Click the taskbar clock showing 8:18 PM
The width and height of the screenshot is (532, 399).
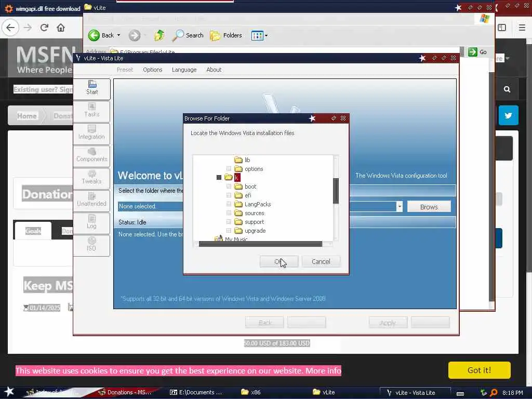click(x=512, y=393)
